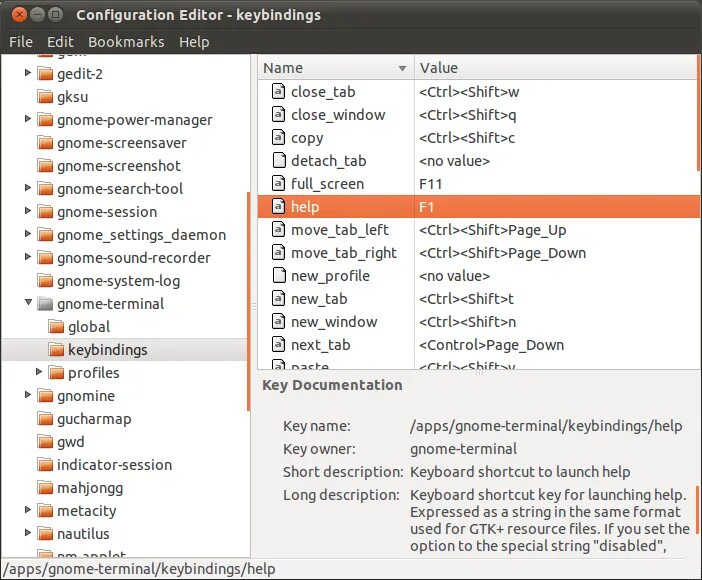Expand the gnome-search-tool node arrow
Viewport: 702px width, 580px height.
click(28, 188)
